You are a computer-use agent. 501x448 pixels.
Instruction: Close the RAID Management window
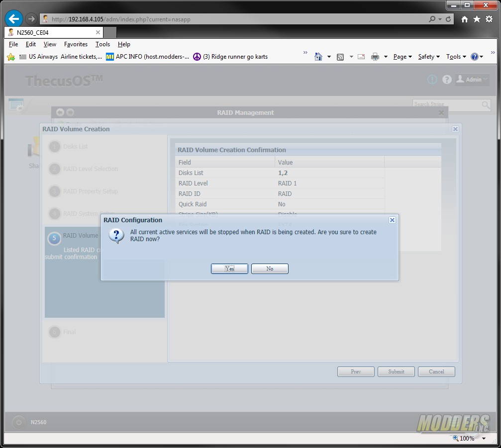pyautogui.click(x=441, y=112)
